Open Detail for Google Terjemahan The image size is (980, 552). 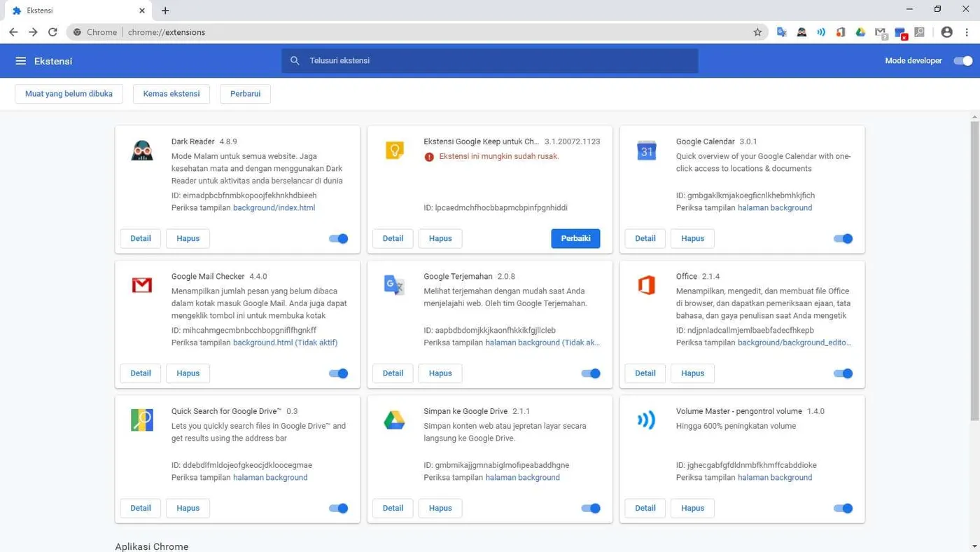[393, 373]
